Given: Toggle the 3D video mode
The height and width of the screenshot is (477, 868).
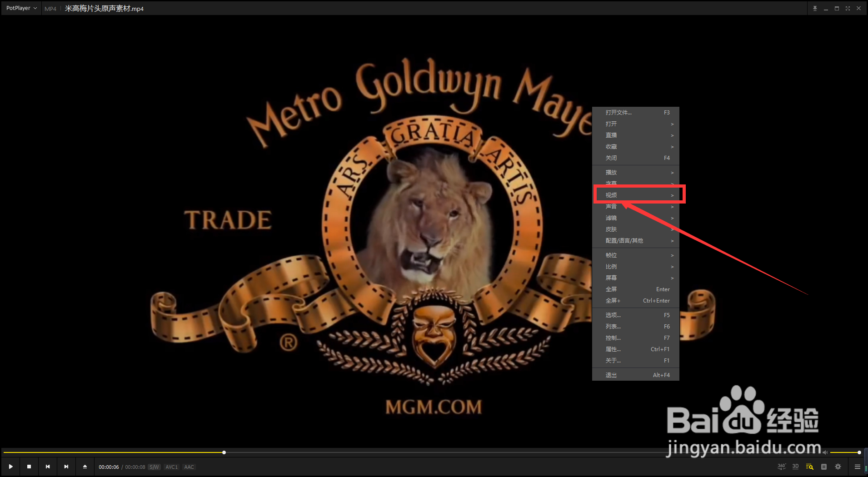Looking at the screenshot, I should pyautogui.click(x=795, y=467).
